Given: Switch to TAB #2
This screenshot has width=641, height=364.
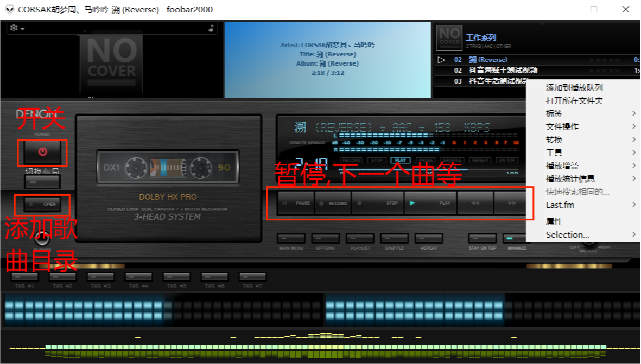Looking at the screenshot, I should 62,277.
